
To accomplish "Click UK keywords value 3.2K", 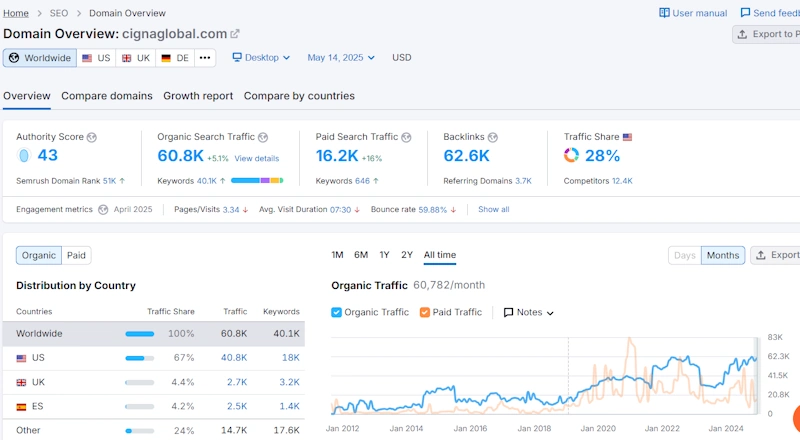I will pos(289,382).
